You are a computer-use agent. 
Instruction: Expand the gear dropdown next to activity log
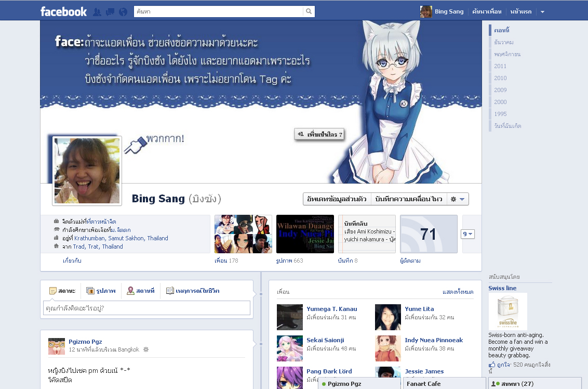tap(458, 199)
